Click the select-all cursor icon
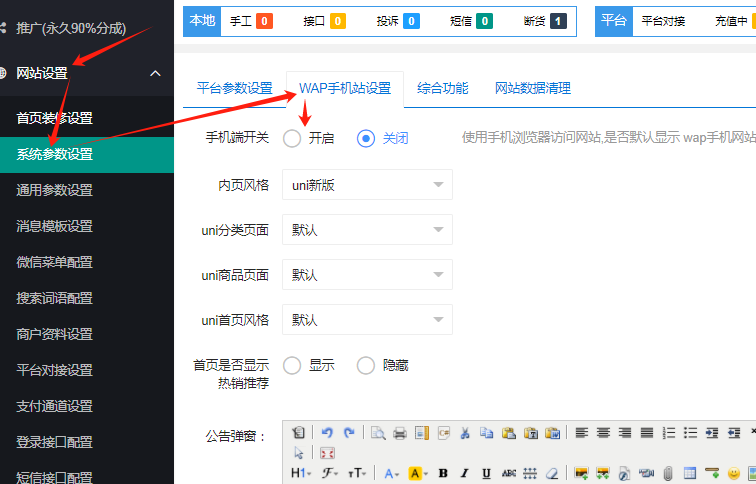The image size is (756, 484). [298, 453]
